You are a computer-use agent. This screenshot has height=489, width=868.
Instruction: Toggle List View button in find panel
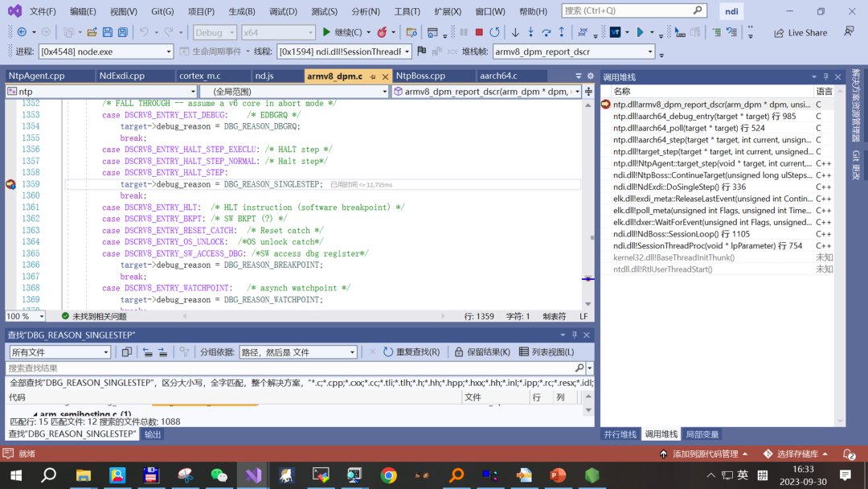pos(547,352)
